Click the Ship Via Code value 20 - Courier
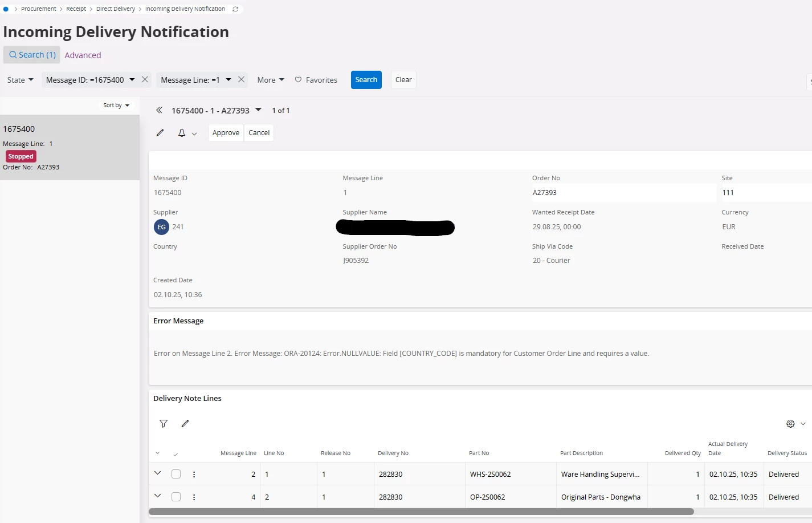The height and width of the screenshot is (523, 812). click(x=552, y=261)
